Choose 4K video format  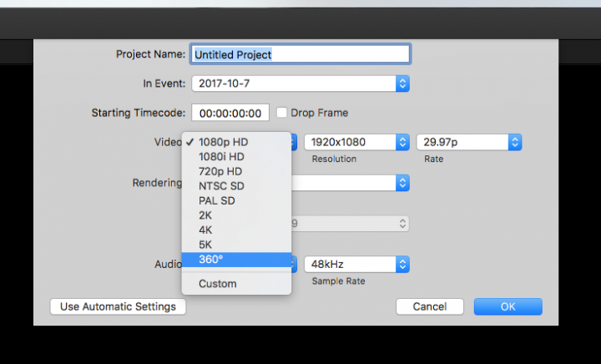pyautogui.click(x=206, y=230)
